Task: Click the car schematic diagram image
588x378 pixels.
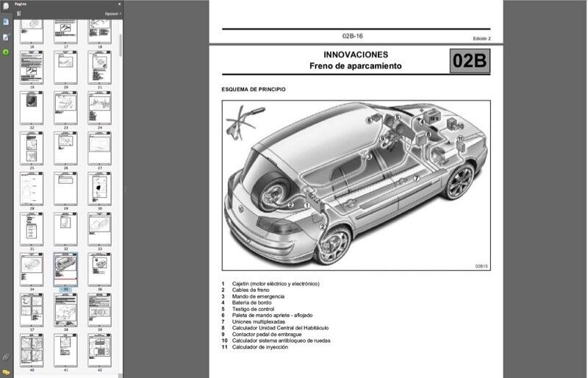Action: coord(356,185)
